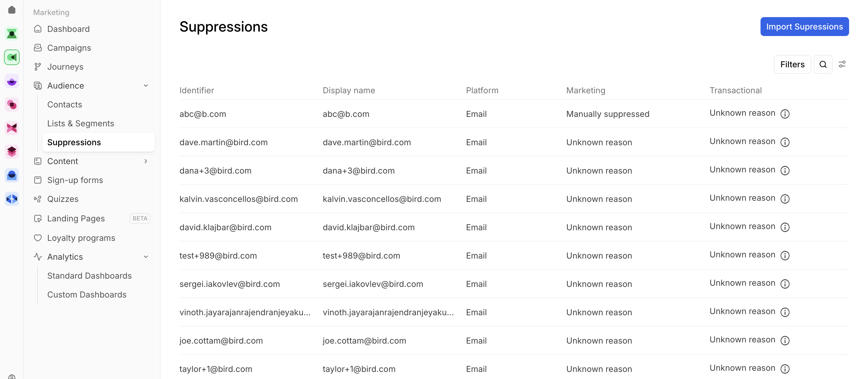Click info icon in joe.cottam@bird.com row
The image size is (868, 379).
click(785, 341)
